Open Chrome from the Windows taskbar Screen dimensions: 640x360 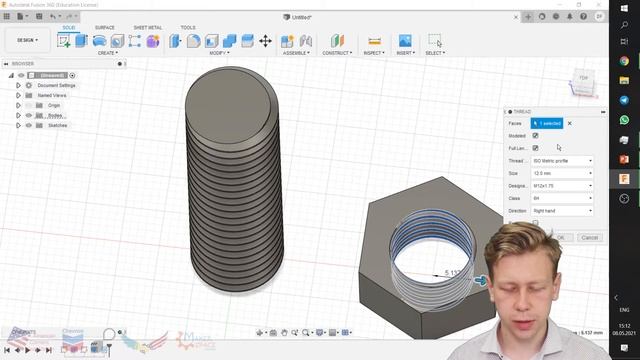click(624, 61)
